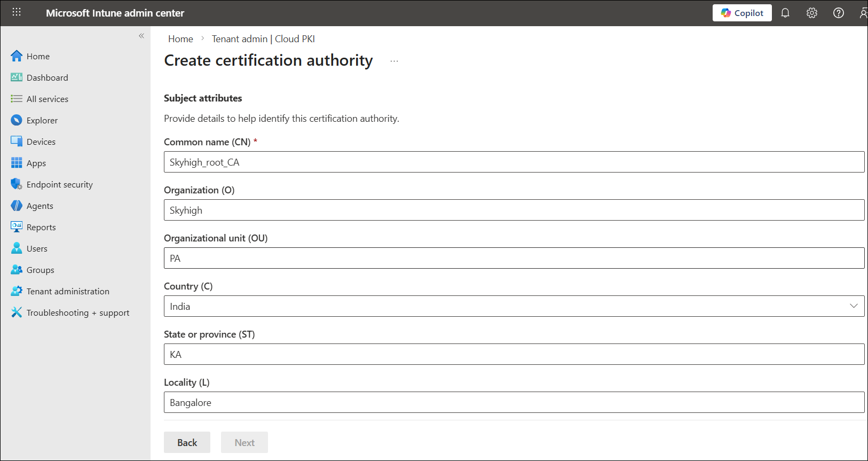Click the Back button

tap(187, 442)
